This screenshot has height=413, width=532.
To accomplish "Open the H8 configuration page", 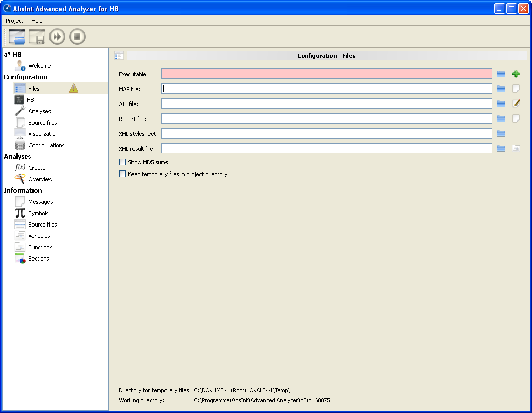I will 30,100.
